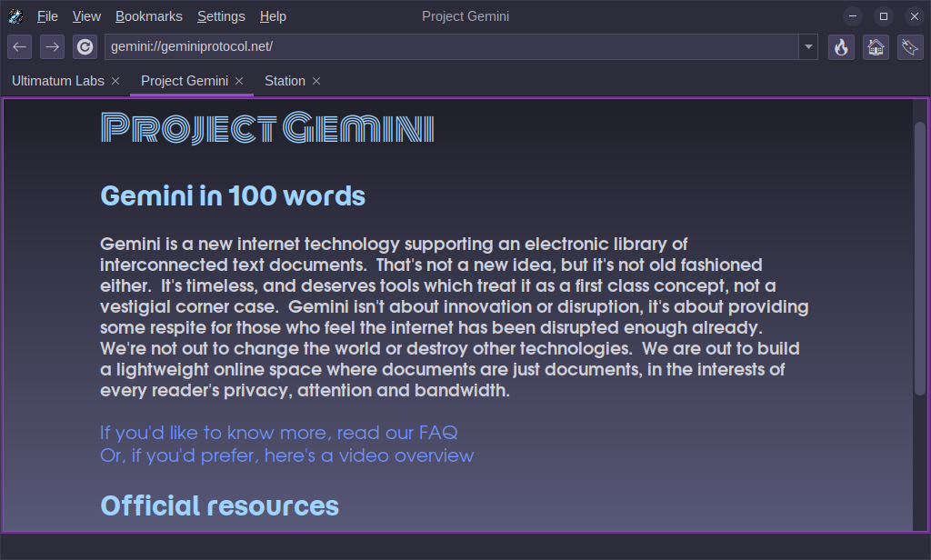
Task: Reload the current Gemini page
Action: click(85, 46)
